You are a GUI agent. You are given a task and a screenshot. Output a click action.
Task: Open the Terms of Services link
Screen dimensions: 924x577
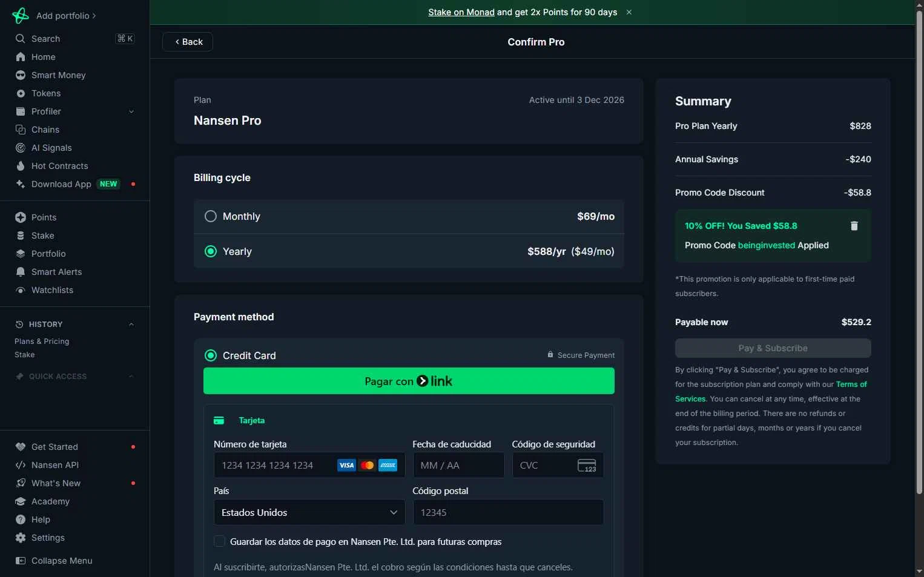[851, 384]
